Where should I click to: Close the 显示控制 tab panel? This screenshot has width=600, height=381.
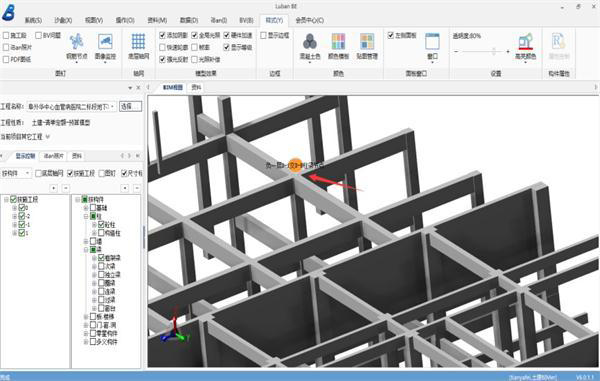[x=137, y=156]
